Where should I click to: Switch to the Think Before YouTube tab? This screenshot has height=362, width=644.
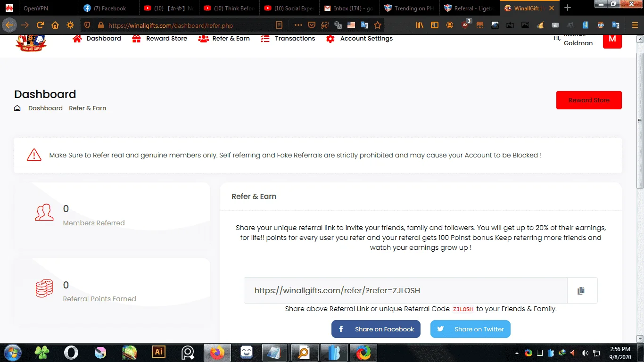tap(229, 8)
